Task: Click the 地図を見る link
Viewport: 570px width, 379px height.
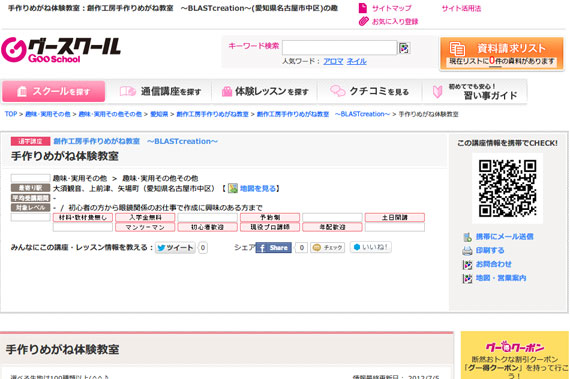Action: (258, 189)
